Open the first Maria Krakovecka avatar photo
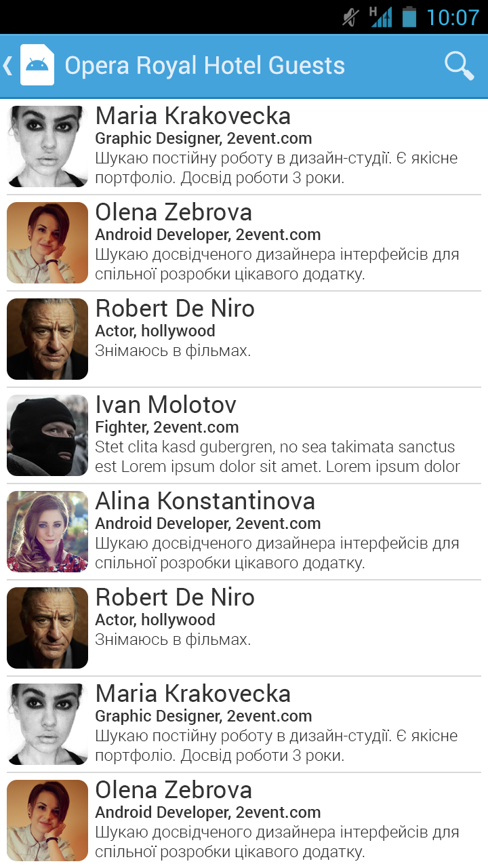488x868 pixels. click(x=47, y=146)
